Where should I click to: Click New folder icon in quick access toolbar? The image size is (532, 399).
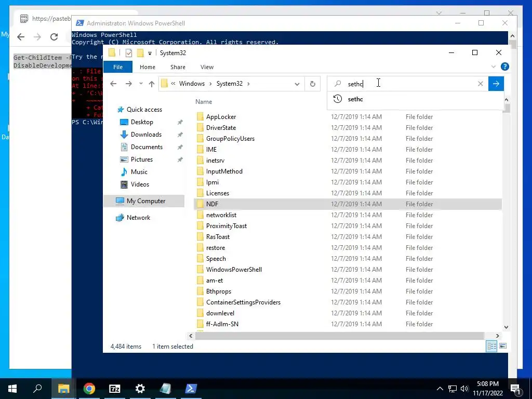[140, 53]
